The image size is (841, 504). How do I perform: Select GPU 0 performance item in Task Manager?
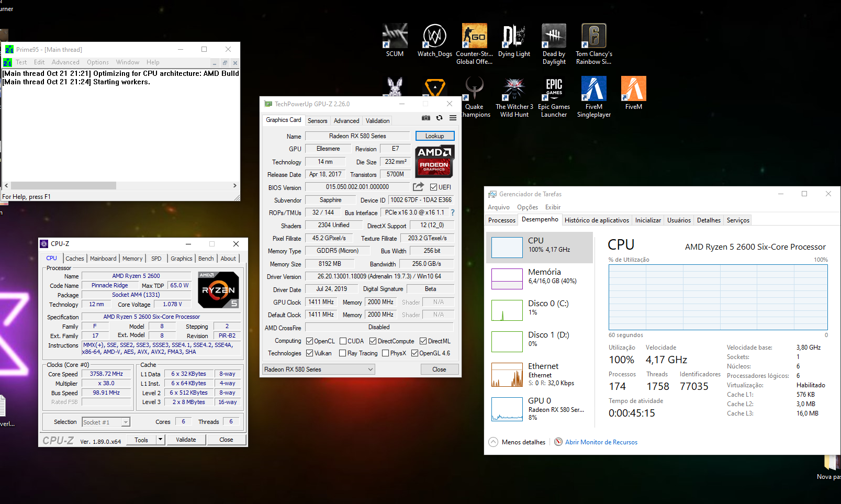coord(540,408)
